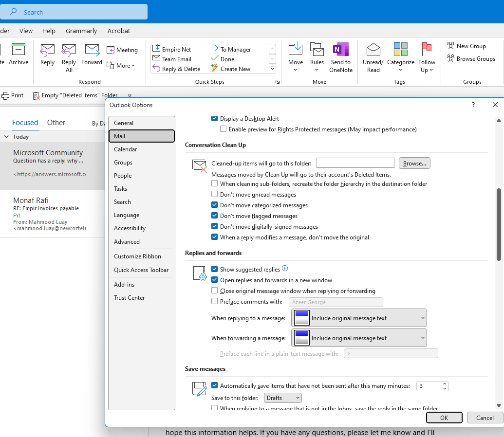Switch to the Other inbox tab
This screenshot has height=437, width=504.
pyautogui.click(x=56, y=123)
